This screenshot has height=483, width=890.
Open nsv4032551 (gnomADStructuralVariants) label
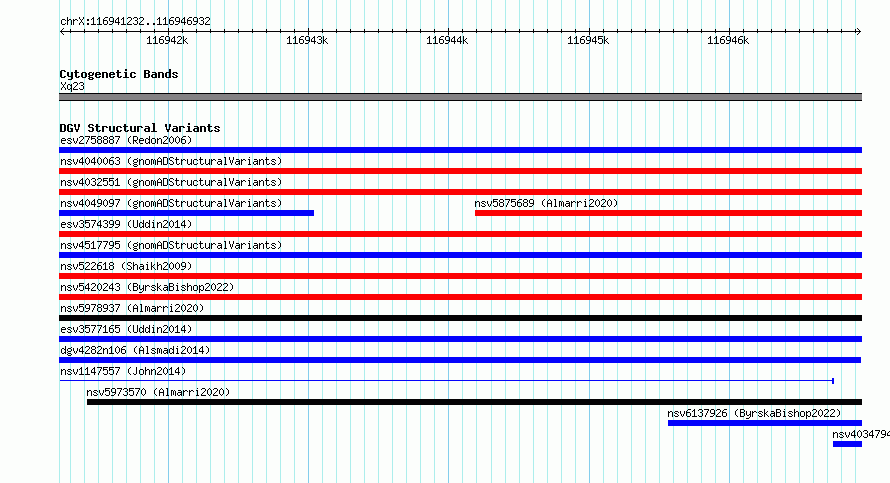(x=171, y=182)
